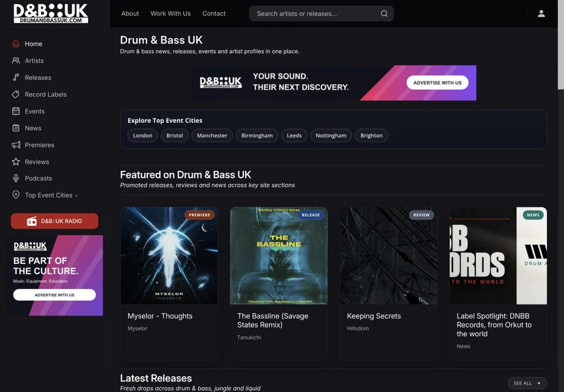Image resolution: width=564 pixels, height=392 pixels.
Task: Click the Latest Releases heading
Action: (x=156, y=378)
